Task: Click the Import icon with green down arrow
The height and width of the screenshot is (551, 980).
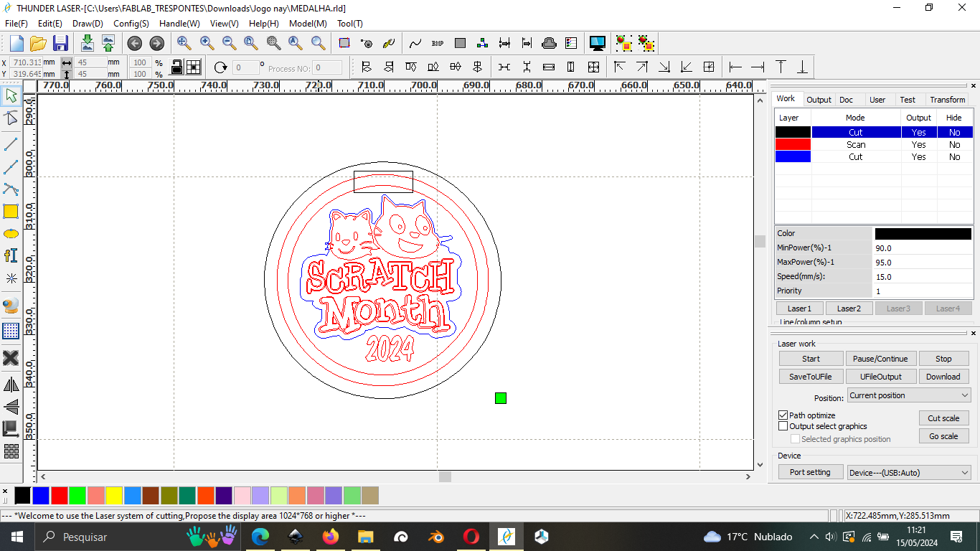Action: 87,43
